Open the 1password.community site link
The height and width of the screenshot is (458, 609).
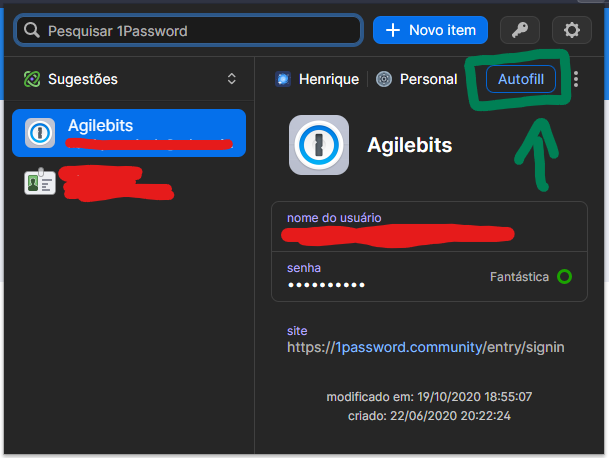click(426, 347)
